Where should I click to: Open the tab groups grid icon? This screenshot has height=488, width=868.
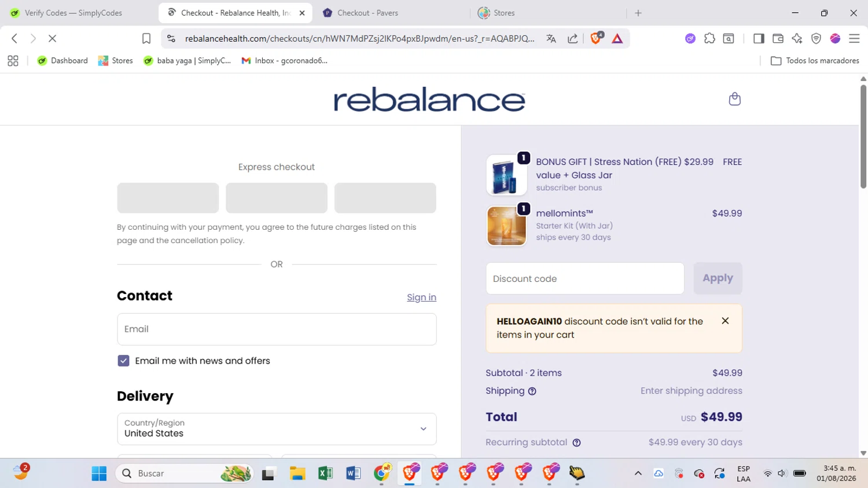pos(13,61)
